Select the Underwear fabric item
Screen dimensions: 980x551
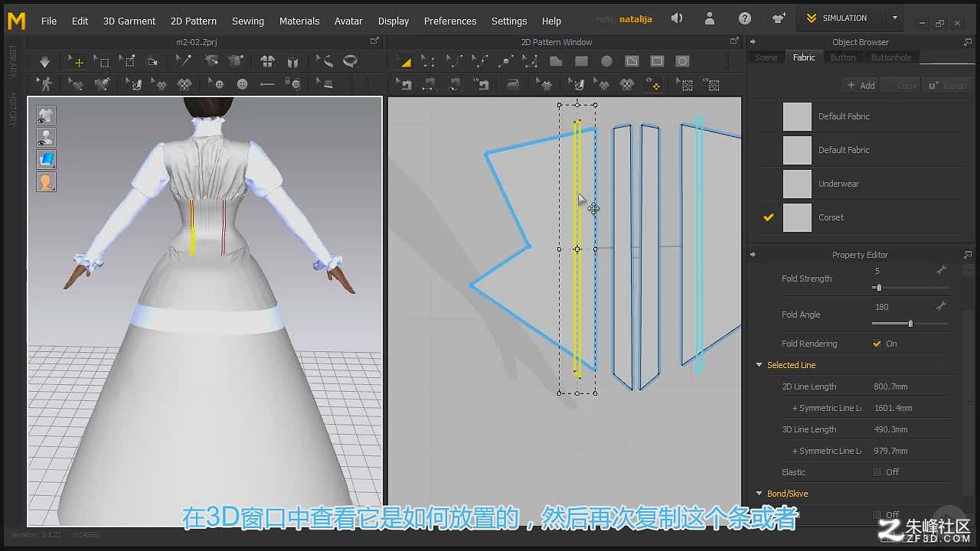pyautogui.click(x=859, y=184)
